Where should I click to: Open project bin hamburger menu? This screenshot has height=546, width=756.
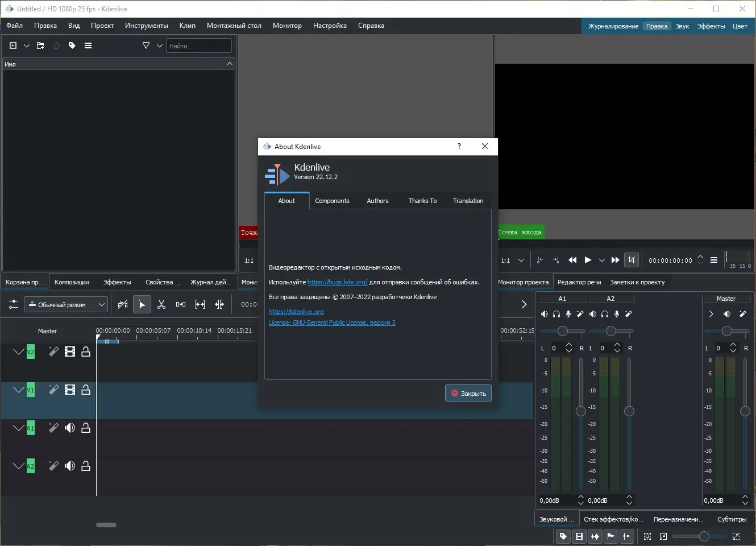tap(88, 45)
